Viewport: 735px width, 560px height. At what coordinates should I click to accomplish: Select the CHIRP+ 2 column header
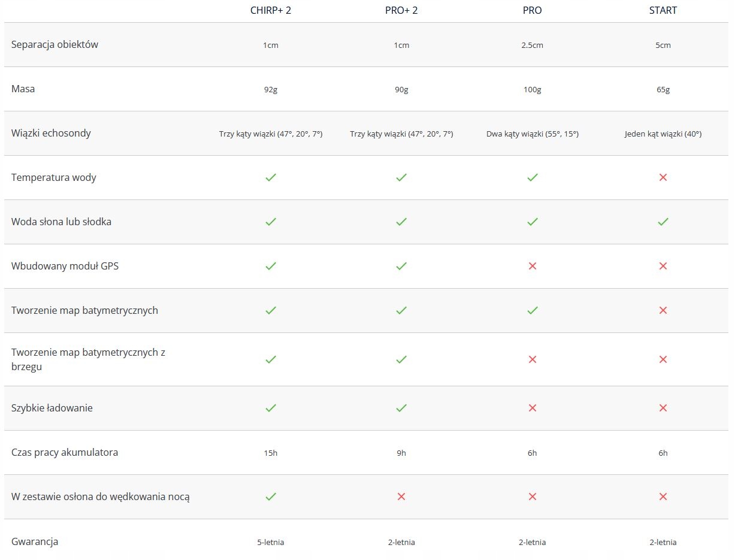(271, 11)
